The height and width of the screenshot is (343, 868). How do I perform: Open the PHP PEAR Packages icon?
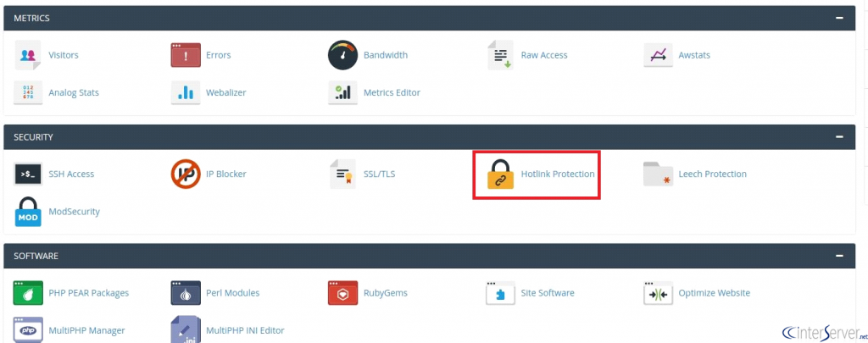point(28,293)
